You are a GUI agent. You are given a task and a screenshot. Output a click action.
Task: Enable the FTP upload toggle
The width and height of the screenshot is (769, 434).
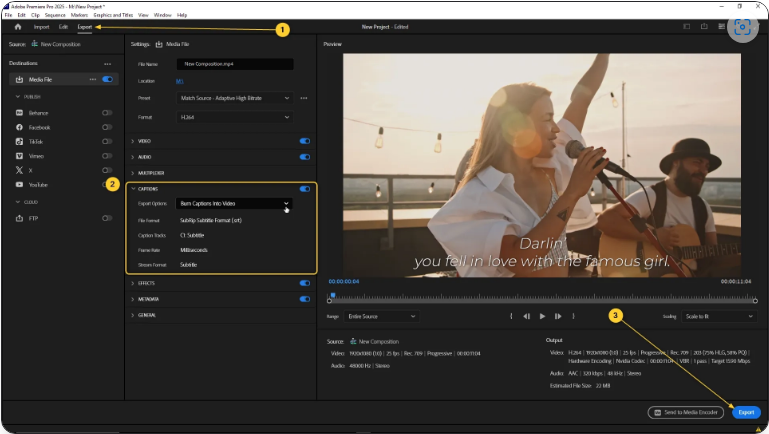(x=107, y=218)
